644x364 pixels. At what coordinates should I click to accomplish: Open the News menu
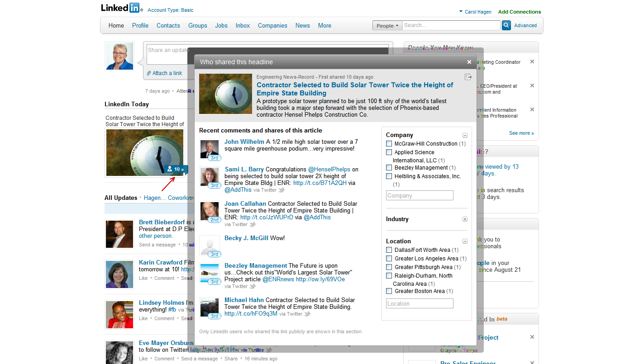pos(303,26)
